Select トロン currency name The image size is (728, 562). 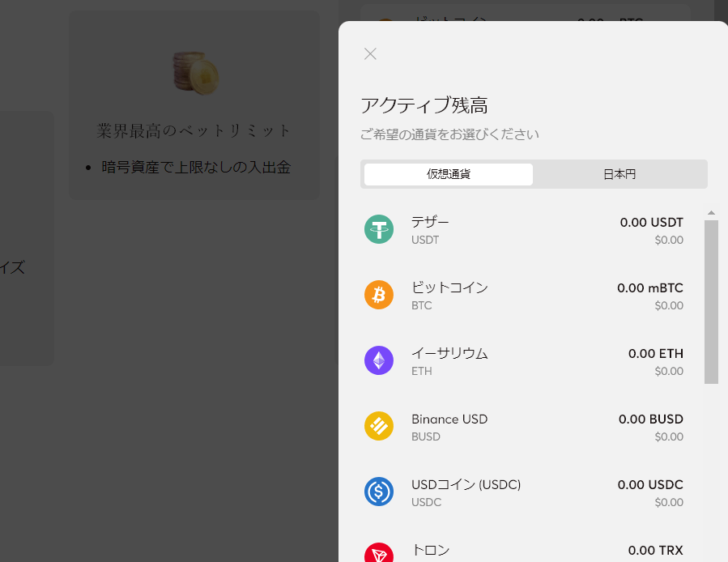[430, 550]
